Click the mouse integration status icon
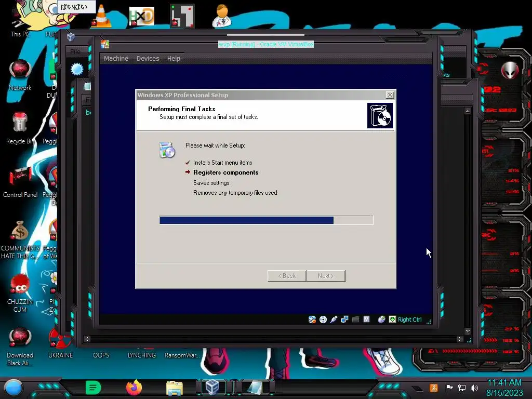Image resolution: width=532 pixels, height=399 pixels. (381, 320)
